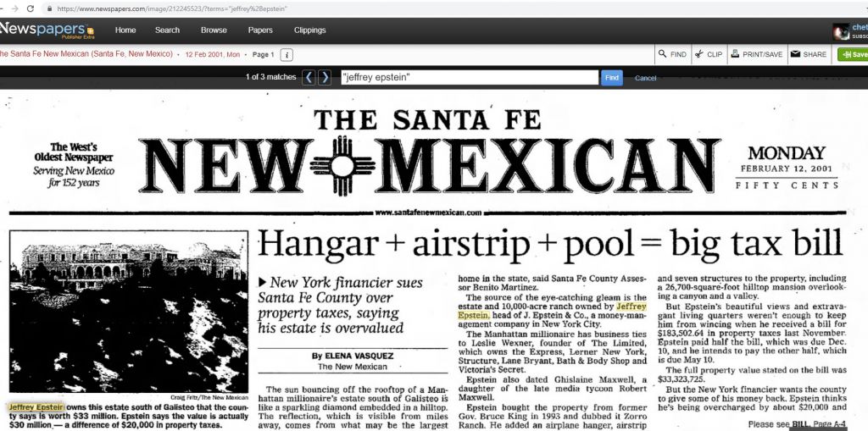
Task: Click the site padlock icon
Action: (50, 8)
